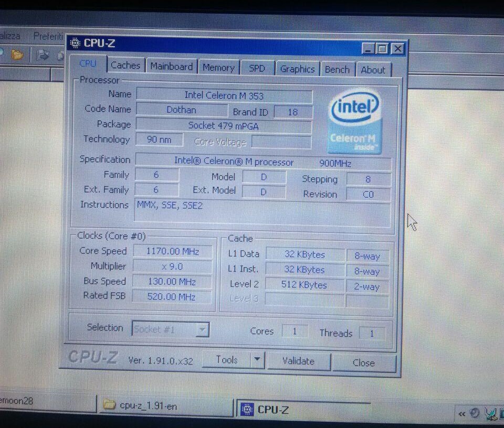
Task: Click the system tray icon beside the chevron
Action: click(475, 413)
